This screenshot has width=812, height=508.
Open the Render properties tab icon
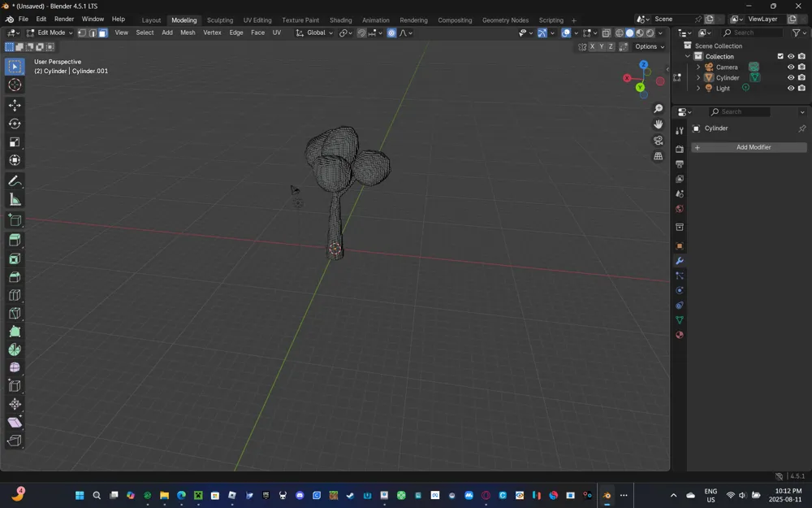pyautogui.click(x=680, y=150)
